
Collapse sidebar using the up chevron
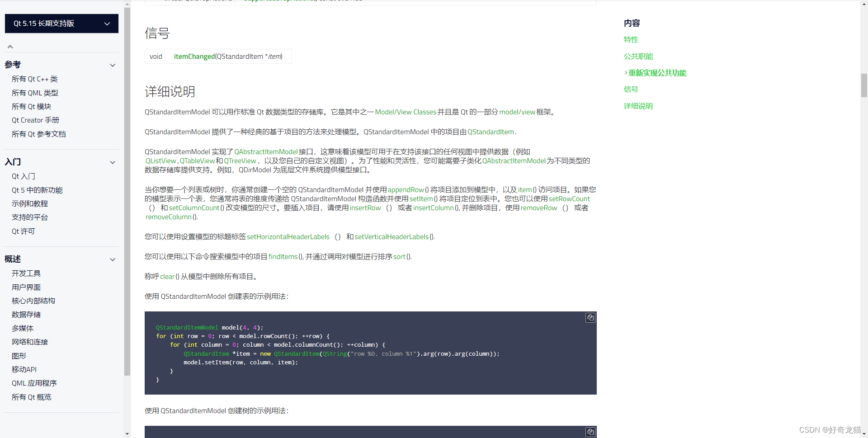click(10, 47)
